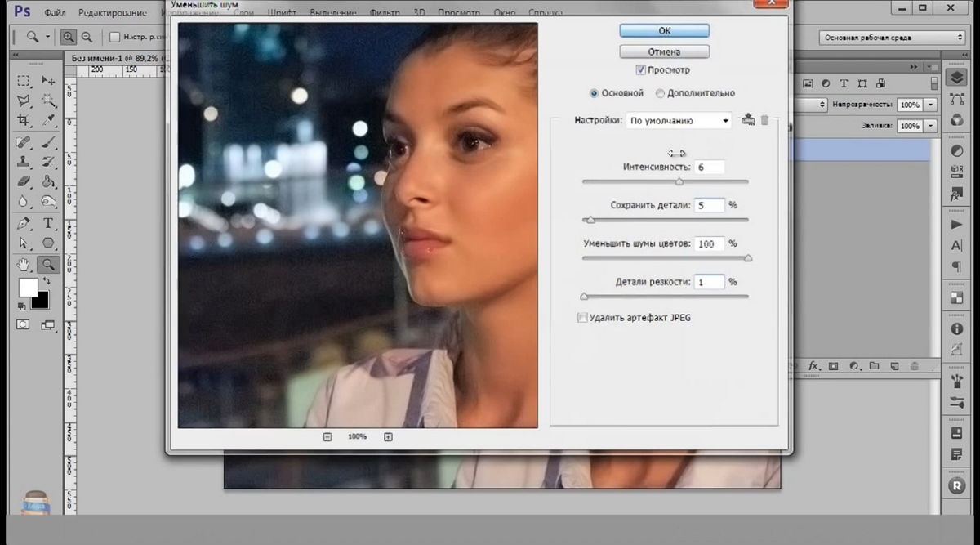Image resolution: width=980 pixels, height=545 pixels.
Task: Open the Непрозрачность opacity dropdown arrow
Action: 931,105
